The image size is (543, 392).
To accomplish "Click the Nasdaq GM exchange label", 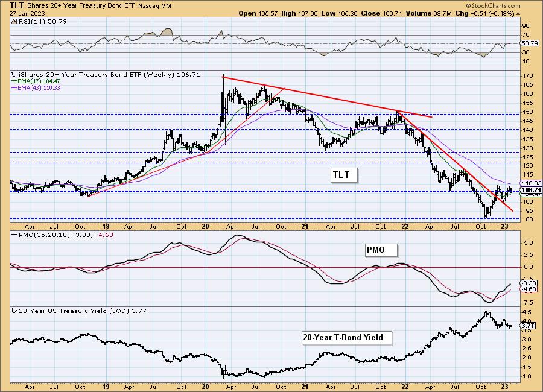I will pyautogui.click(x=155, y=6).
